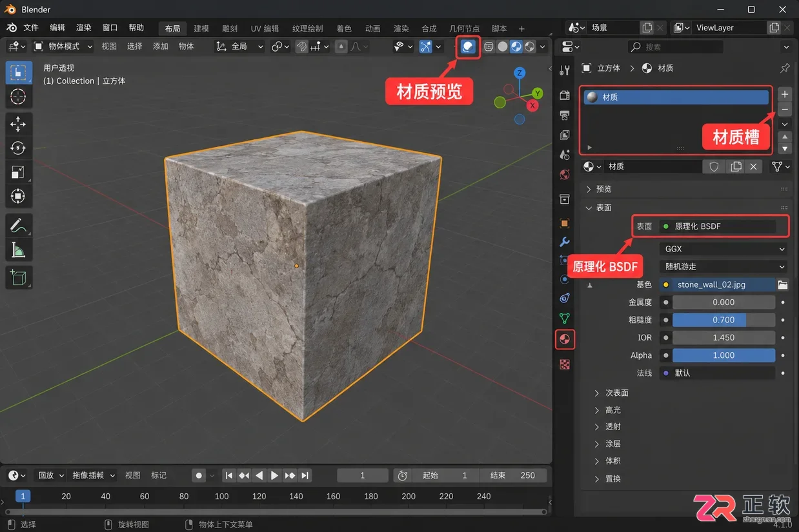Open the 编辑 menu
The height and width of the screenshot is (532, 799).
click(x=57, y=28)
